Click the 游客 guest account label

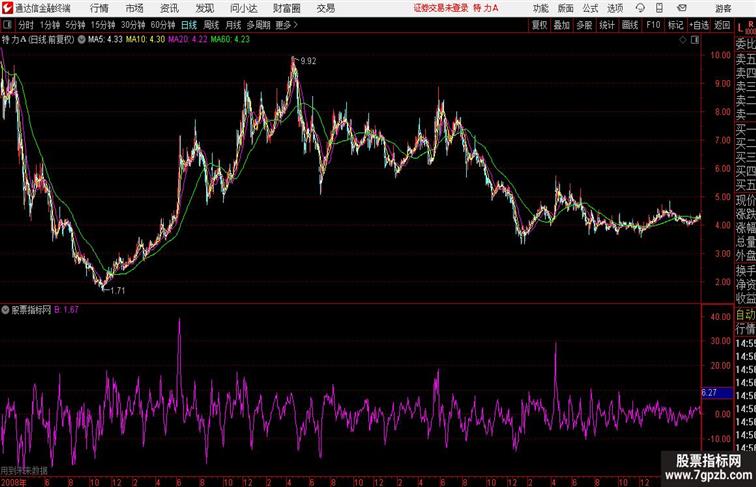[723, 8]
